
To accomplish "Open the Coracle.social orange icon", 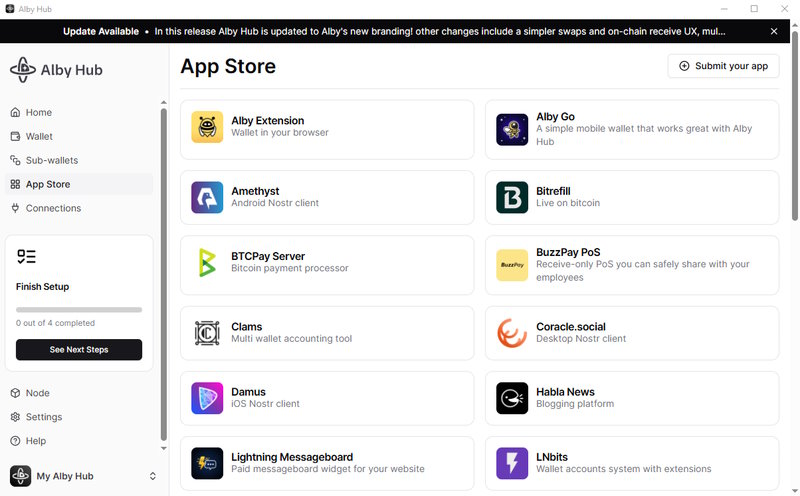I will coord(512,333).
